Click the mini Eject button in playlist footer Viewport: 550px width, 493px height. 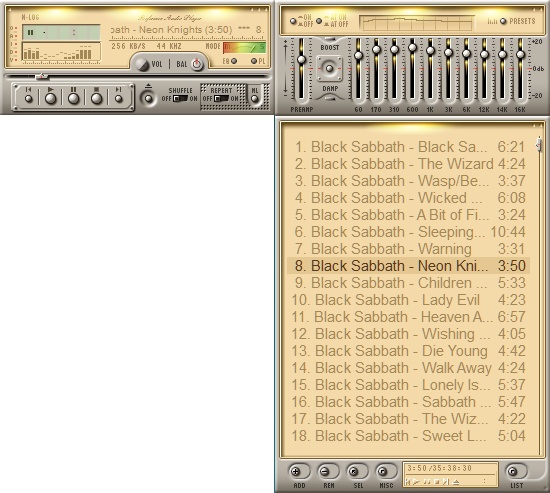coord(456,481)
